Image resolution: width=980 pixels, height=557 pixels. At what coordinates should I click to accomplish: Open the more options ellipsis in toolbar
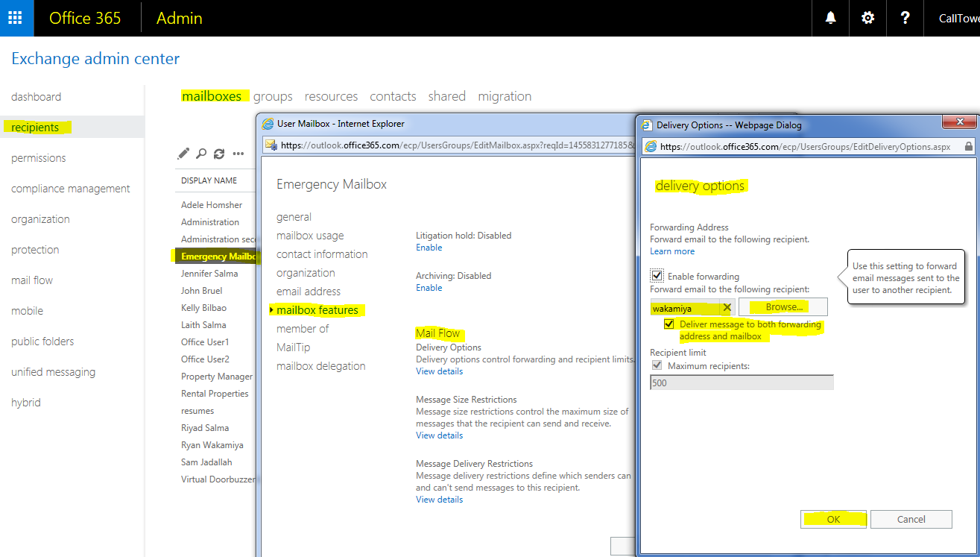238,154
